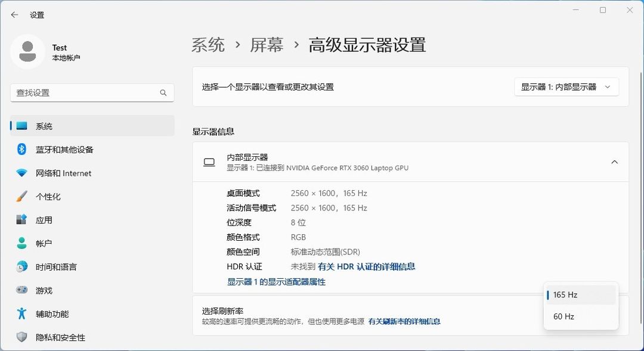Click the paintbrush icon for 个性化
This screenshot has height=351, width=644.
[21, 196]
